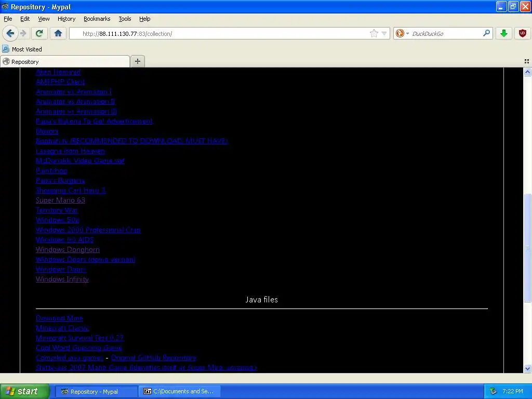The width and height of the screenshot is (532, 399).
Task: Switch to 7-Zip Documents and Settings taskbar window
Action: click(180, 392)
